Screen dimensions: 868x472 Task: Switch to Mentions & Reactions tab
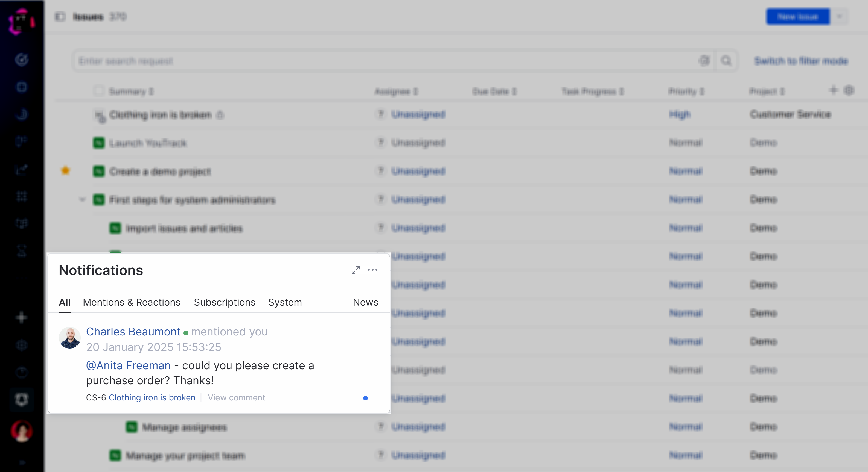coord(132,302)
